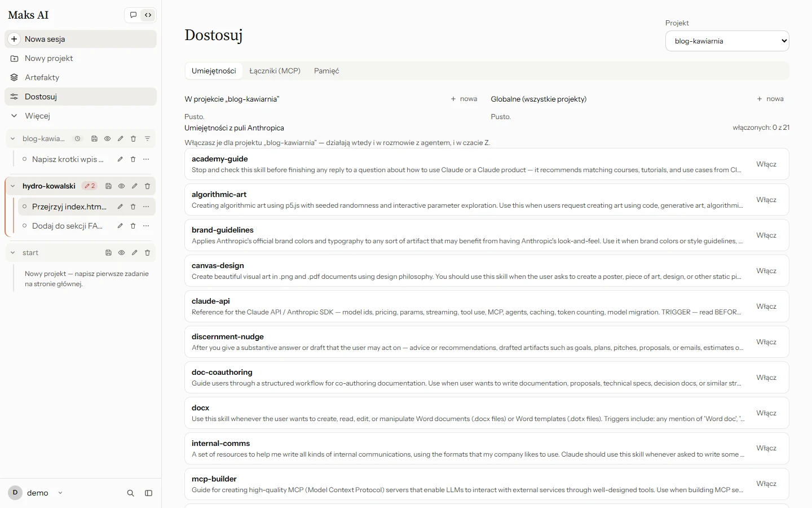
Task: Click the save icon on hydro-kowalski project row
Action: pyautogui.click(x=108, y=186)
